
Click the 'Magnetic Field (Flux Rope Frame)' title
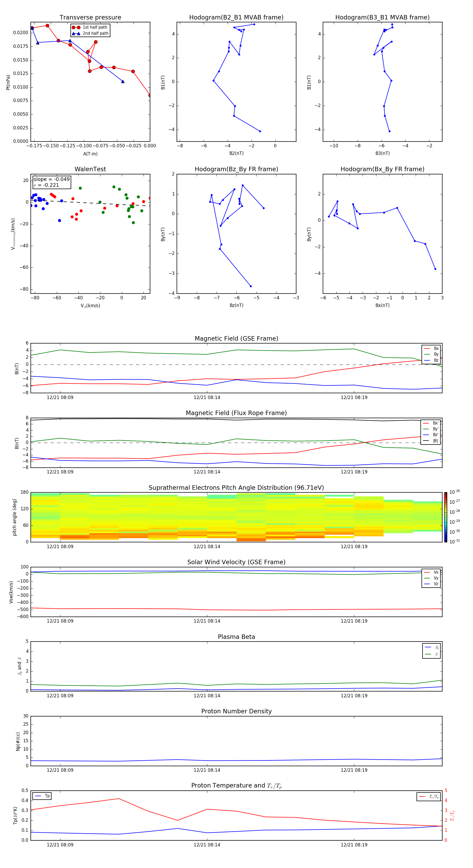(236, 413)
